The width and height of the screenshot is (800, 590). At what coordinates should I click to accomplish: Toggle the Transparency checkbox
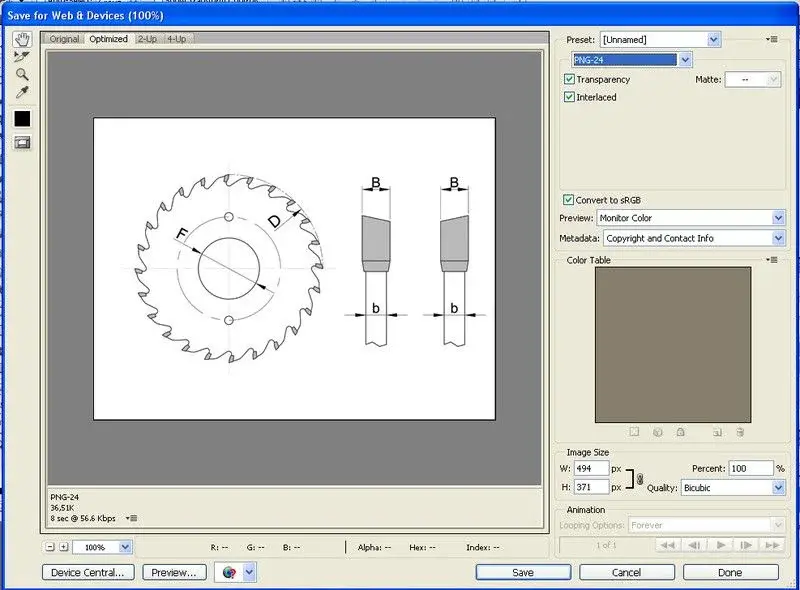(569, 79)
